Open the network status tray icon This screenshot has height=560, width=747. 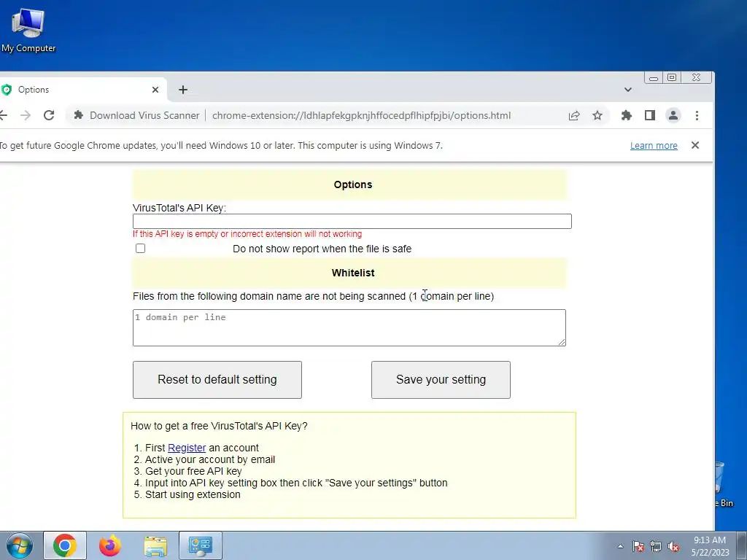(x=656, y=546)
